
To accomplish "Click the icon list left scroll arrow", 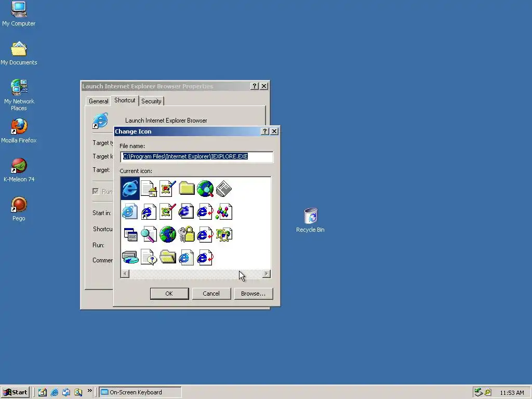I will point(125,273).
